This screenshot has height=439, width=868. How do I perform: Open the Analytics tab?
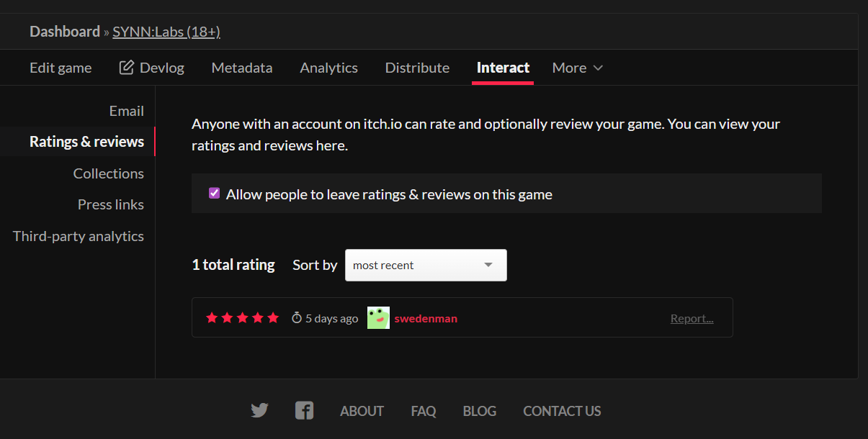(x=328, y=68)
